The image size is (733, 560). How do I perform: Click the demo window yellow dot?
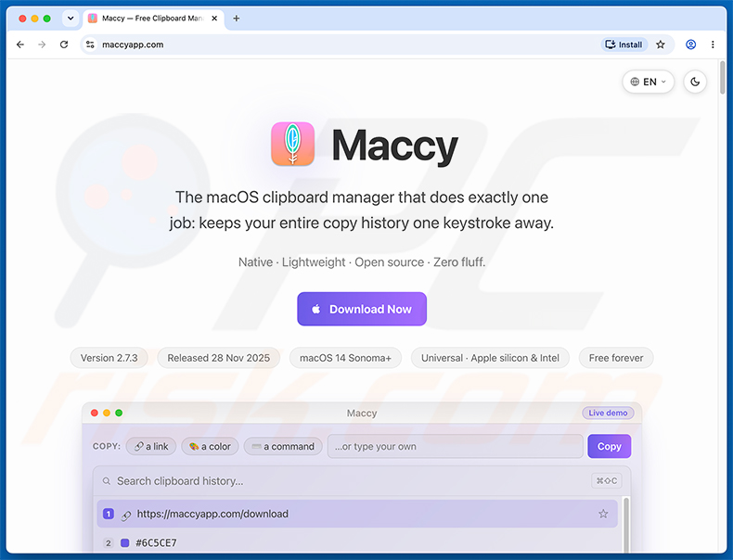106,413
